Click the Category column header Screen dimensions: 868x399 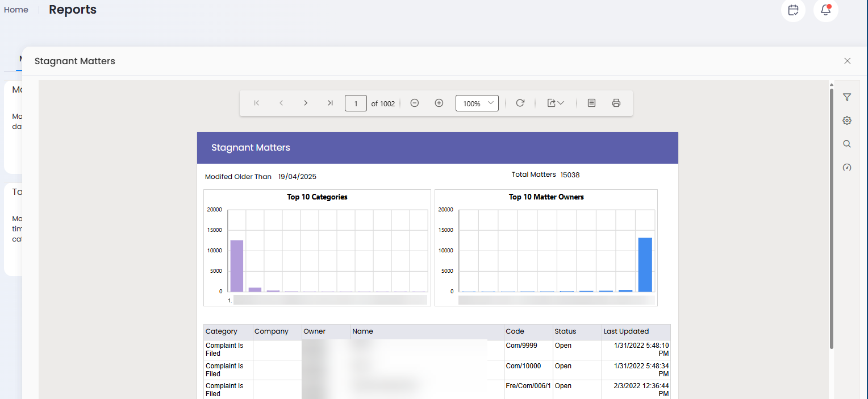click(x=228, y=331)
